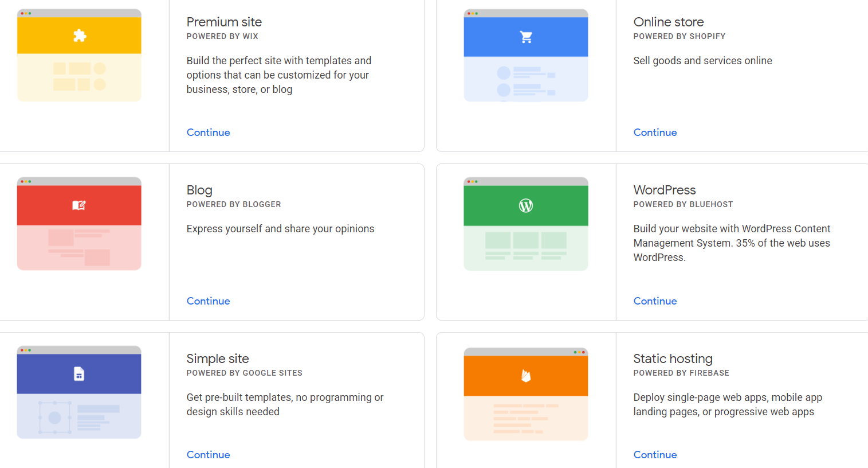Click the 'POWERED BY FIREBASE' label
Viewport: 868px width, 468px height.
coord(682,373)
